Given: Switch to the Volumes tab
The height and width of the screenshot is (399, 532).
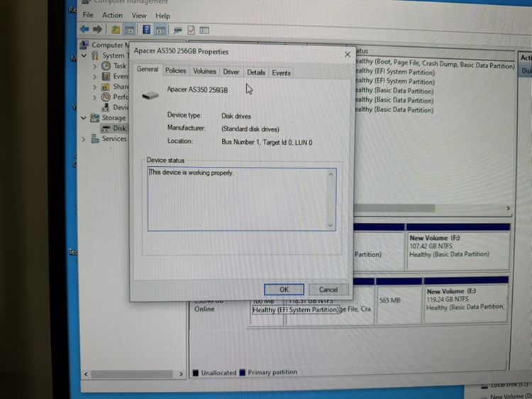Looking at the screenshot, I should (204, 71).
